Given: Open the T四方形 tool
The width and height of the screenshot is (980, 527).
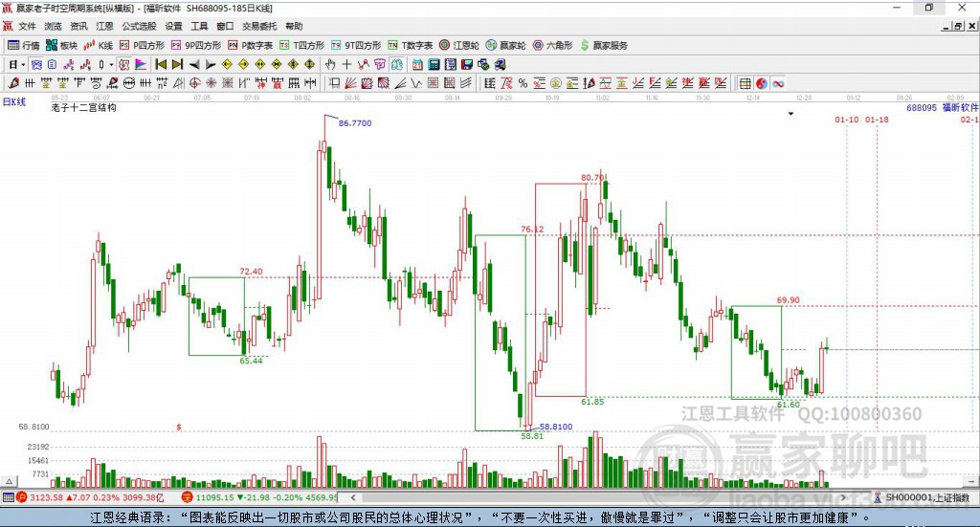Looking at the screenshot, I should [301, 45].
